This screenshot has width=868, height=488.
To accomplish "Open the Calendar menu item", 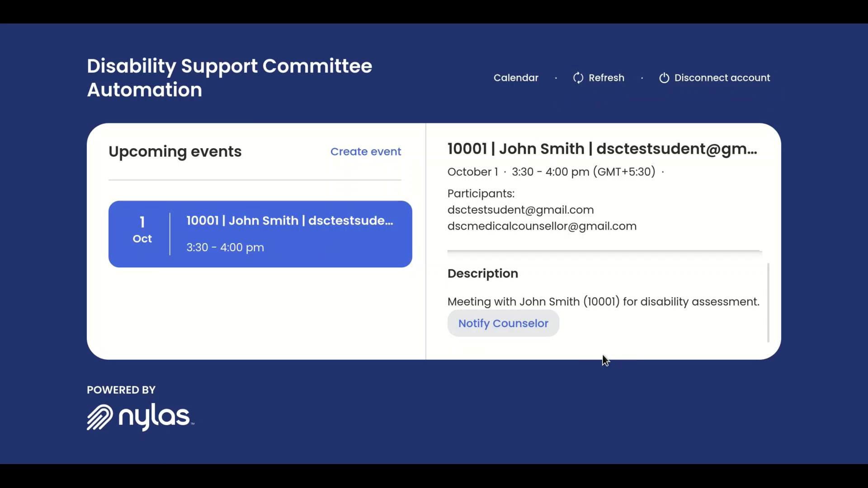I will tap(516, 78).
